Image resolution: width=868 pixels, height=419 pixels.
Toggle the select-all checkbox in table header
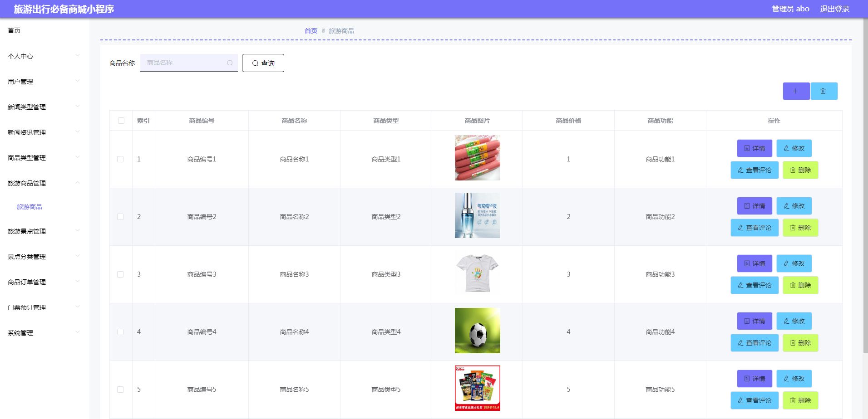121,121
